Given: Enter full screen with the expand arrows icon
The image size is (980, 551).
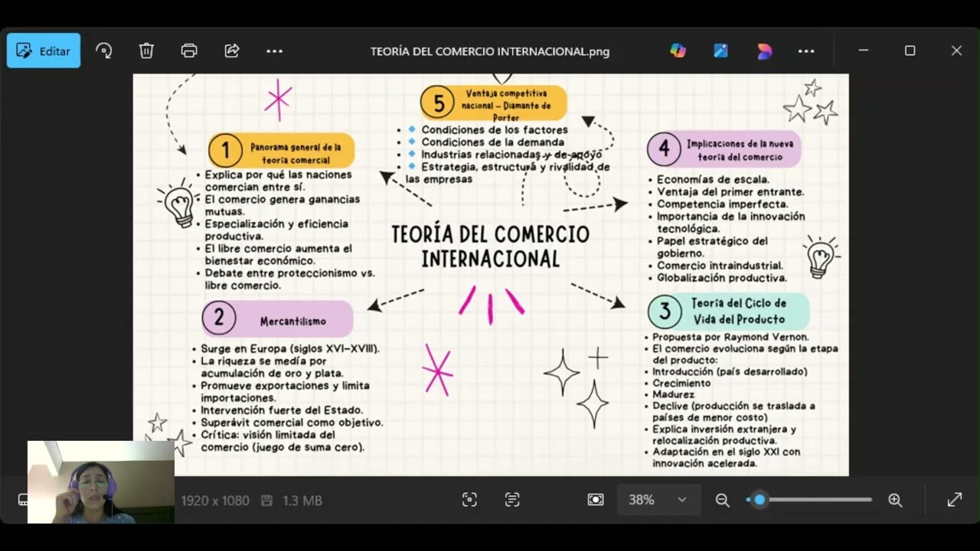Looking at the screenshot, I should (955, 500).
